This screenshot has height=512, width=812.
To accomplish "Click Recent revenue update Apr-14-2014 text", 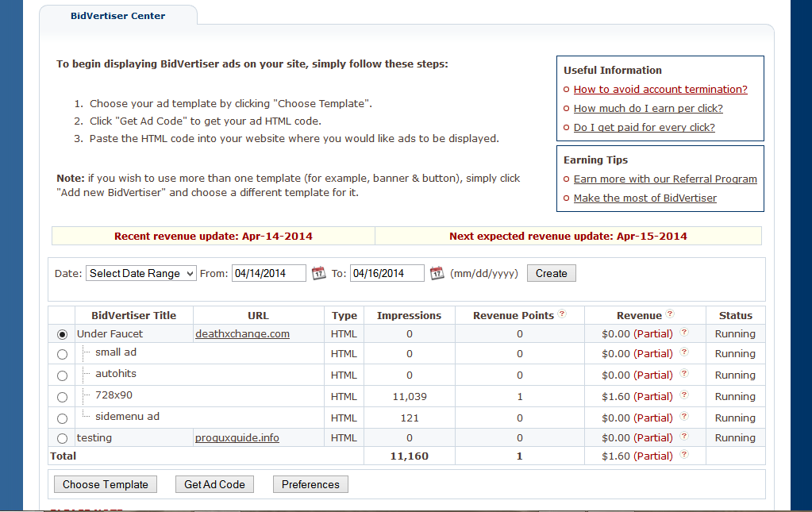I will coord(214,236).
